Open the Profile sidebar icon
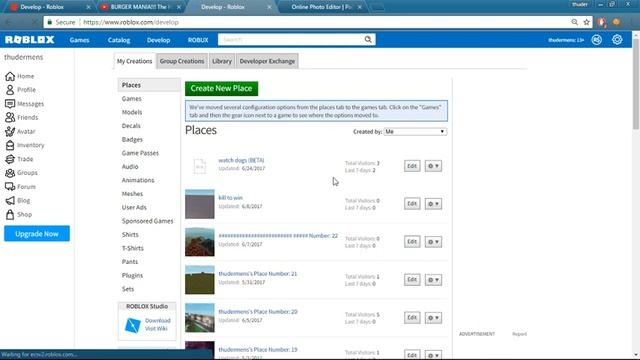This screenshot has height=360, width=640. click(10, 90)
